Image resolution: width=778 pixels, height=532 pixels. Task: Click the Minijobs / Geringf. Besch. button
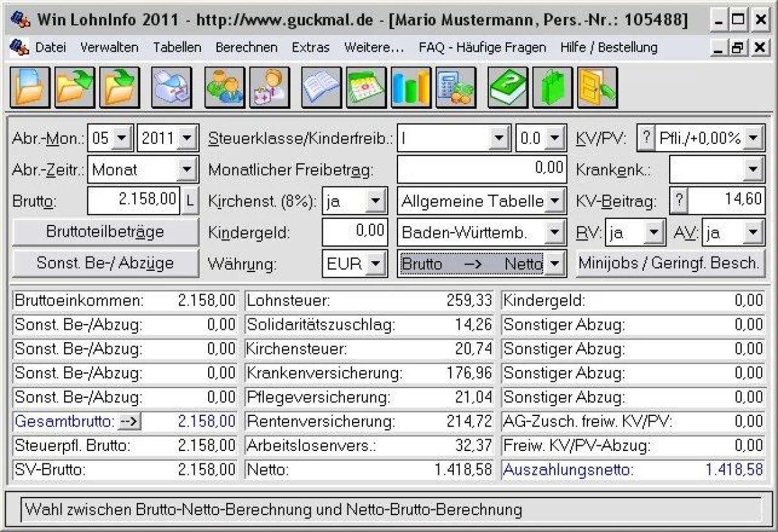click(x=670, y=263)
